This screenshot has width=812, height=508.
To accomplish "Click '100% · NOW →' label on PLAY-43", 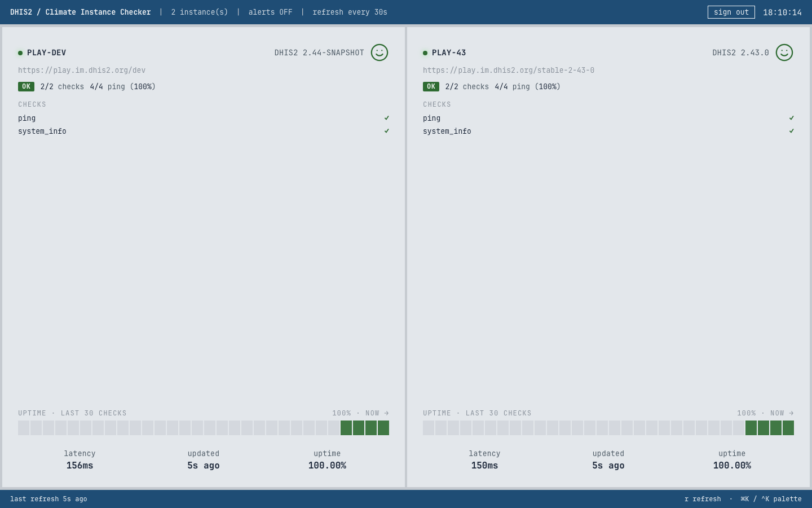I will click(765, 413).
